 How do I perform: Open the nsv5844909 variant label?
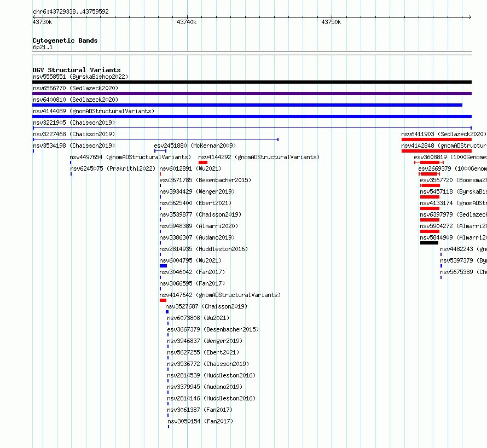453,237
